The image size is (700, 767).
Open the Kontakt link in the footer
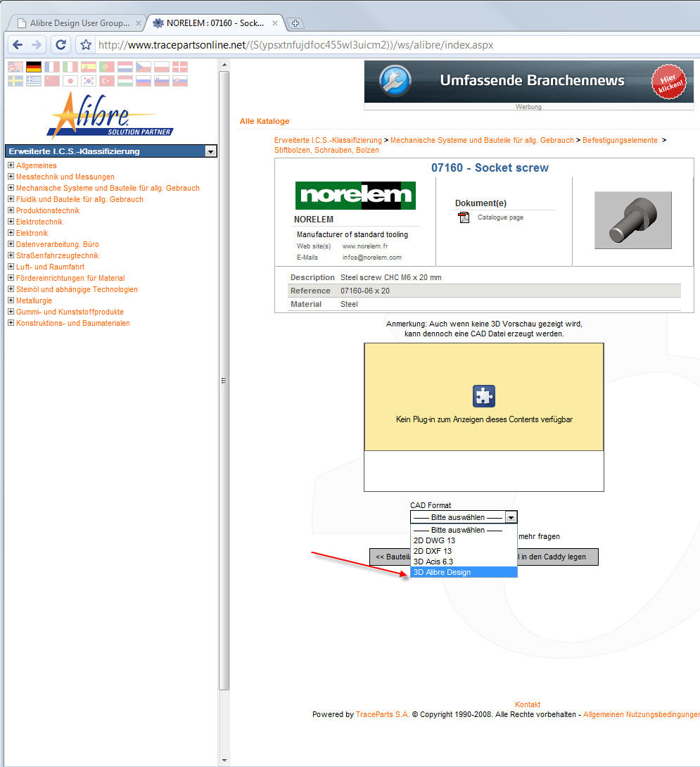point(528,704)
